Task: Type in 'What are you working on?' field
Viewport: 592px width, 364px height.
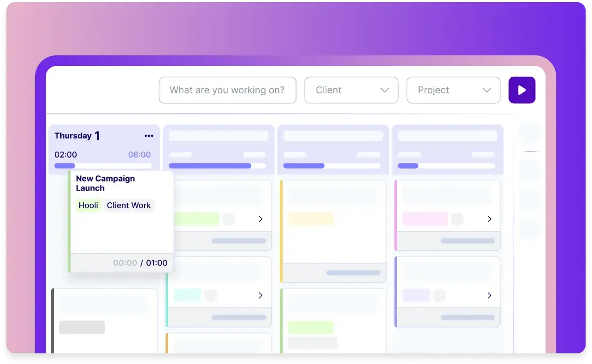Action: click(227, 90)
